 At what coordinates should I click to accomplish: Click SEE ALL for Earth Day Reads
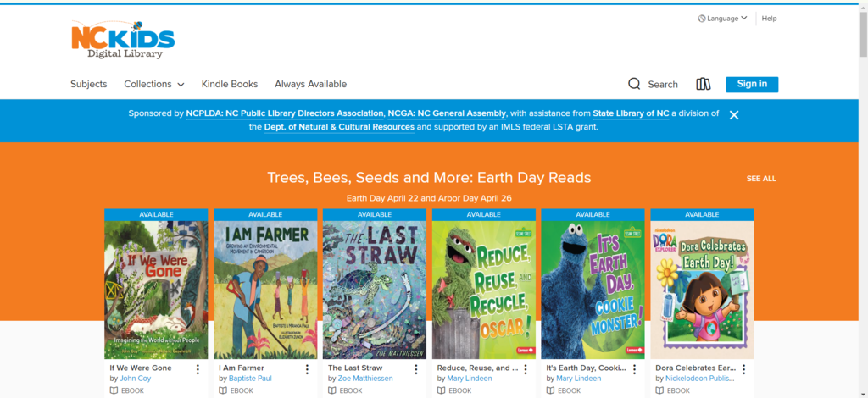point(761,179)
